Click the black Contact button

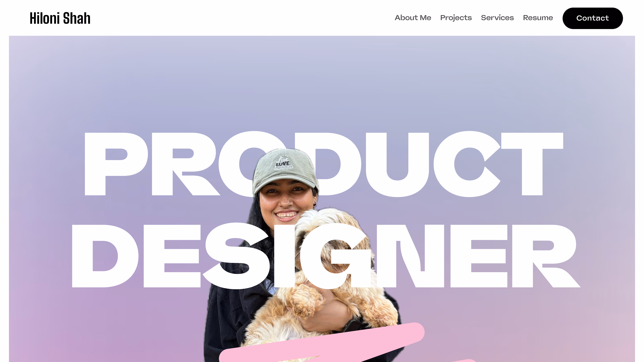pyautogui.click(x=592, y=18)
